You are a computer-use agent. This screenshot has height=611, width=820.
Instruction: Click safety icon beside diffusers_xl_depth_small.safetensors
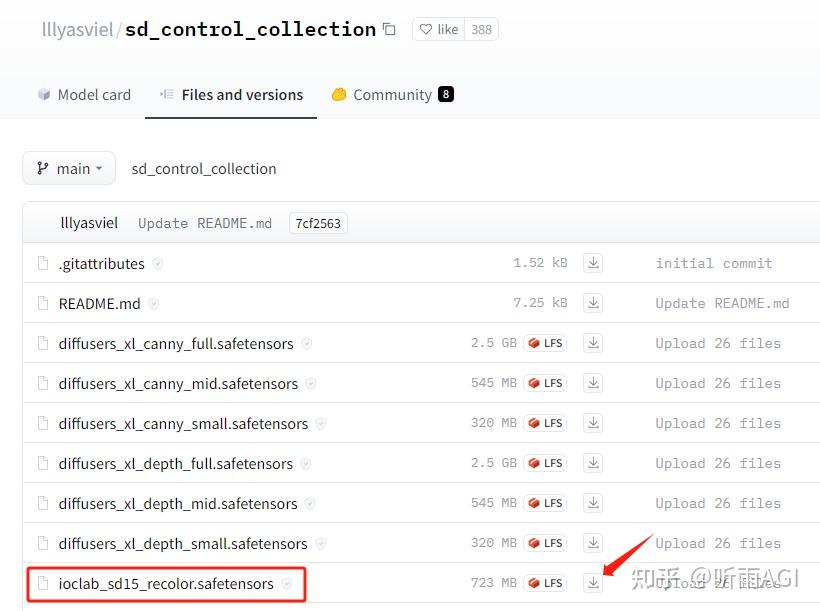[x=321, y=544]
